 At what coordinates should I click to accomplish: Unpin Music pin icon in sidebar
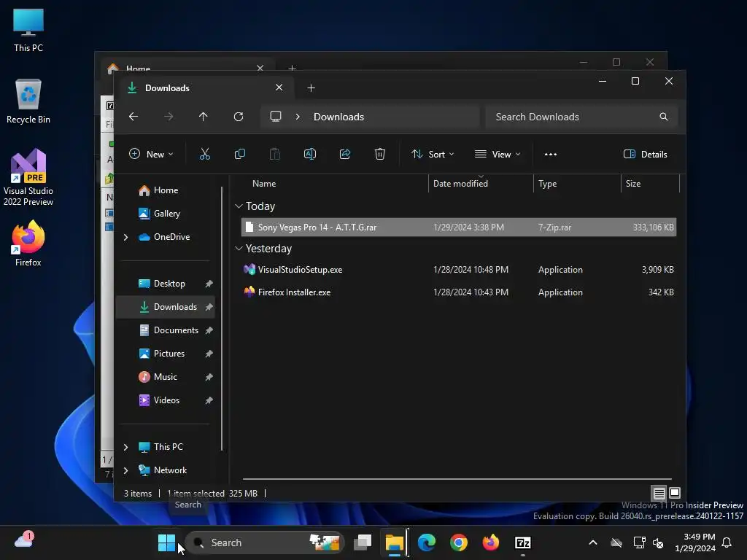pyautogui.click(x=209, y=377)
